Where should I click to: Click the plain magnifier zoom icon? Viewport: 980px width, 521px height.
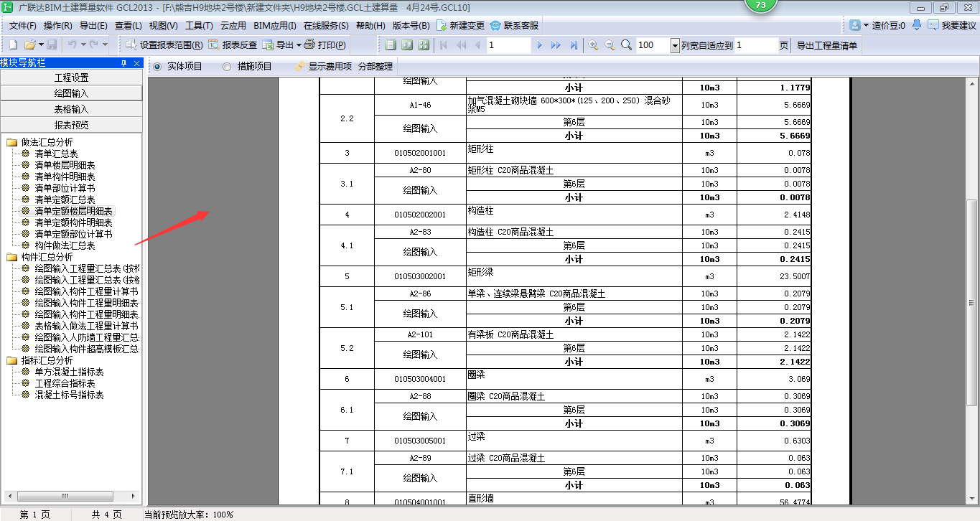[626, 44]
